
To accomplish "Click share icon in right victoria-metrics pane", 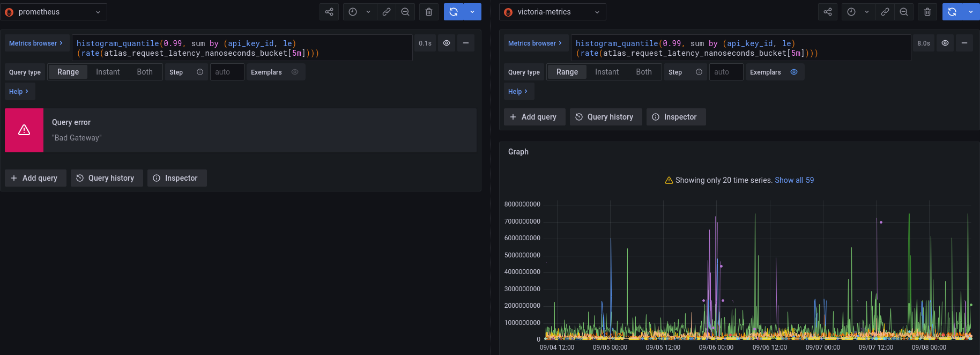I will point(828,12).
